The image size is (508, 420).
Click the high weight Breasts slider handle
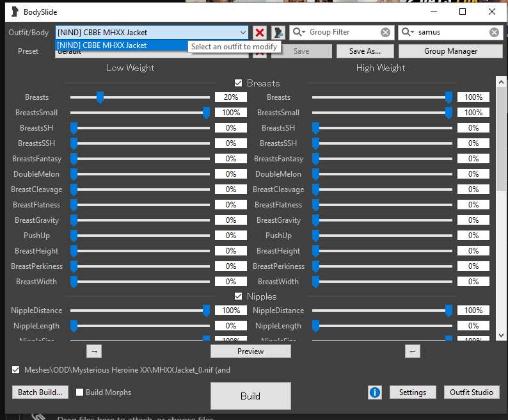point(448,97)
